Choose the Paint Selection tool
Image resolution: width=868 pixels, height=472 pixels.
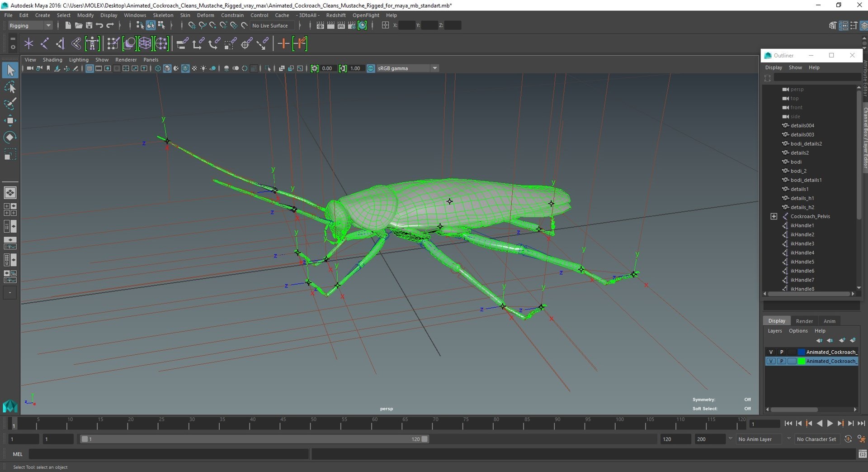coord(10,104)
